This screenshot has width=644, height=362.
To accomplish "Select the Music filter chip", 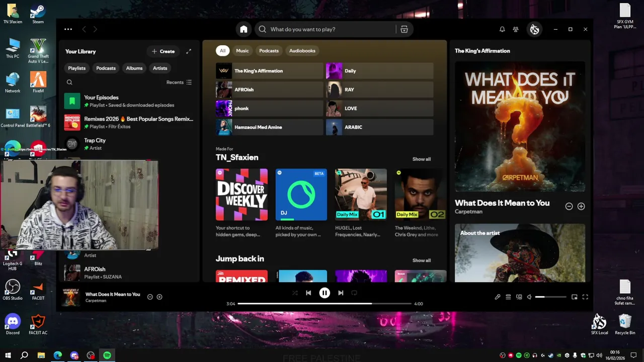I will 243,51.
